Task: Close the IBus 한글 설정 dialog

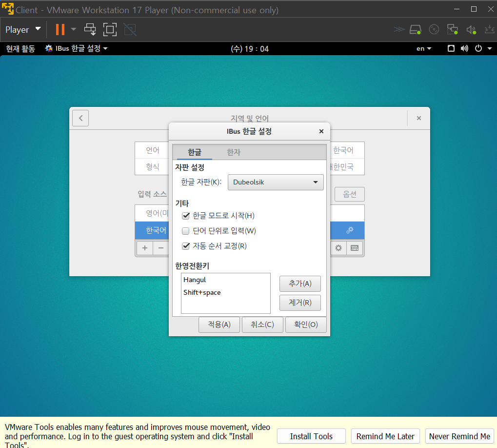Action: coord(321,131)
